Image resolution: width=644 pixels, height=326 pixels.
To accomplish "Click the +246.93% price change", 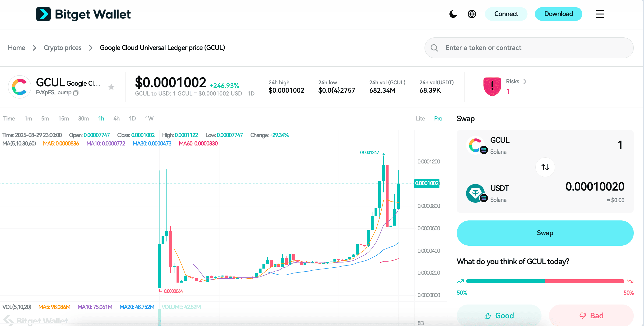I will pos(224,86).
